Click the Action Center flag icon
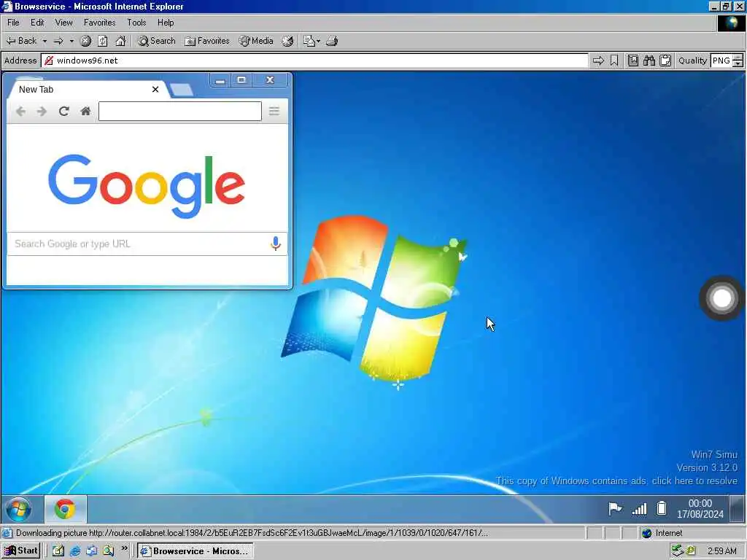This screenshot has width=747, height=560. tap(615, 508)
